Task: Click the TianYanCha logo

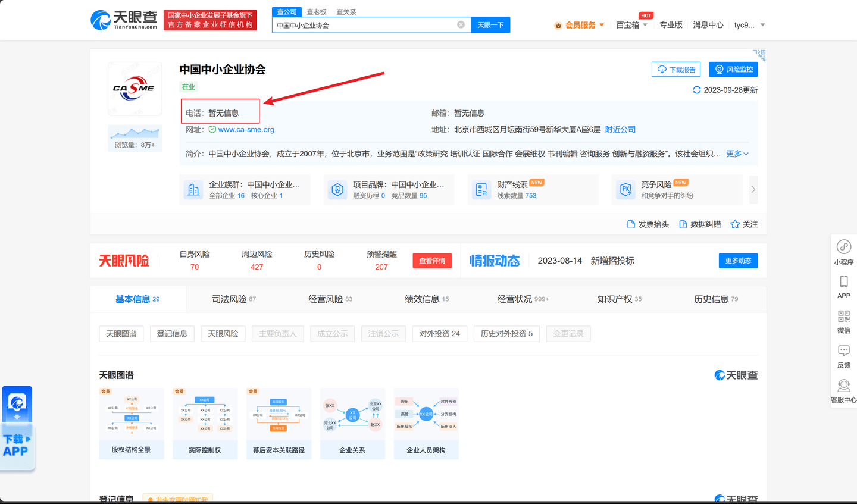Action: coord(124,20)
